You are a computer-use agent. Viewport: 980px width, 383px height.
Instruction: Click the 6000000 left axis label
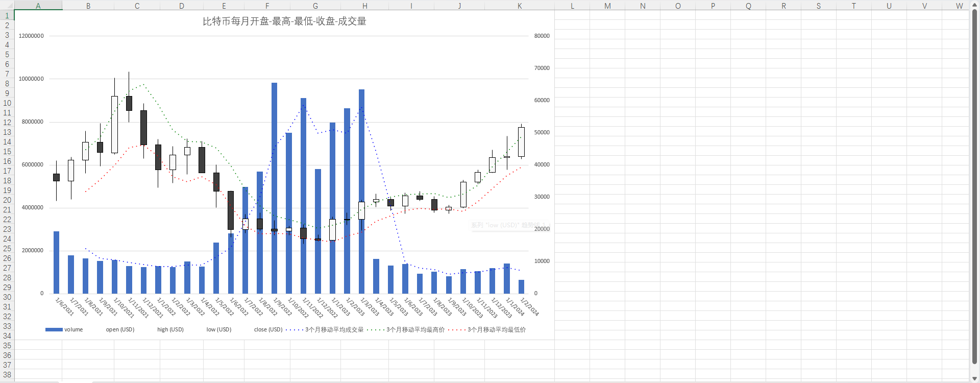pos(33,164)
